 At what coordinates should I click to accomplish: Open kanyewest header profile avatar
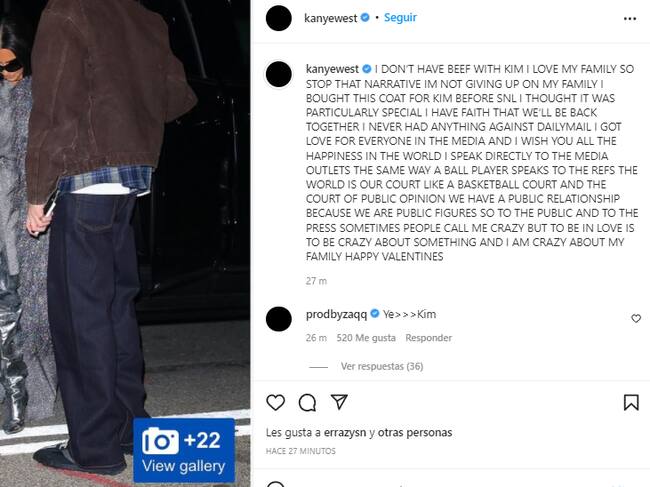pos(279,18)
